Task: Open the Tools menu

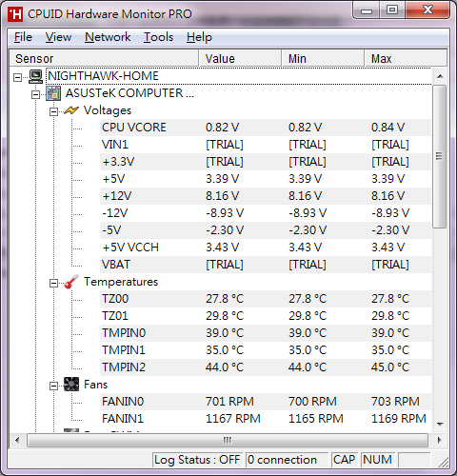Action: (x=158, y=37)
